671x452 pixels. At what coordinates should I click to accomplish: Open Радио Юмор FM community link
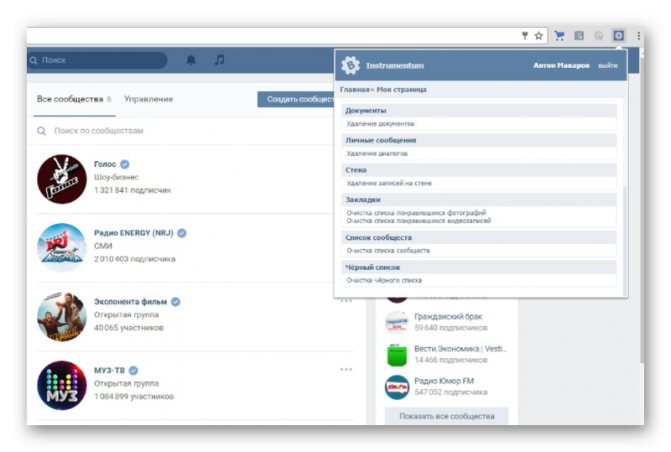[x=444, y=381]
